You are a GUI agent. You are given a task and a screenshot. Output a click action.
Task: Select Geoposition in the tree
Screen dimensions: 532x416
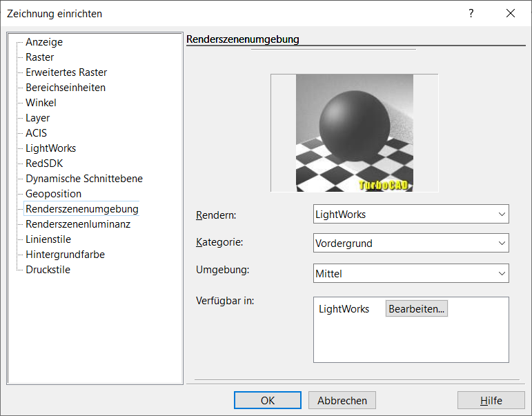(x=53, y=194)
